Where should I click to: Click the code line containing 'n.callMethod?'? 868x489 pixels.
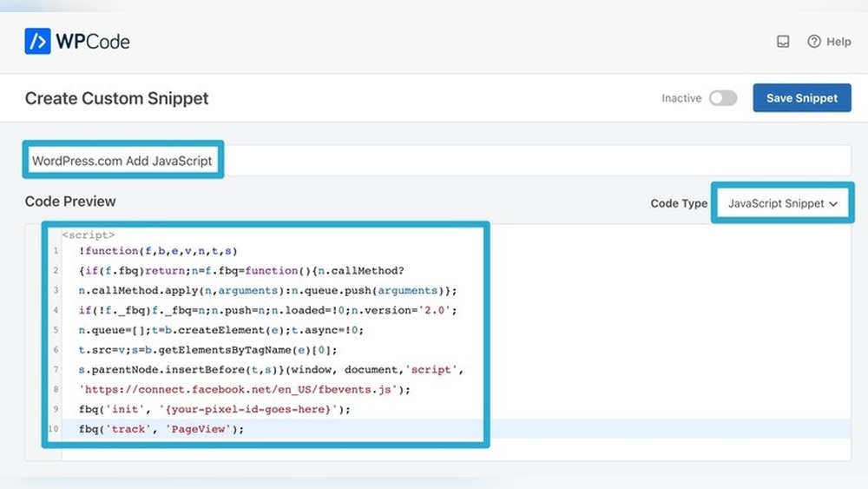click(241, 271)
